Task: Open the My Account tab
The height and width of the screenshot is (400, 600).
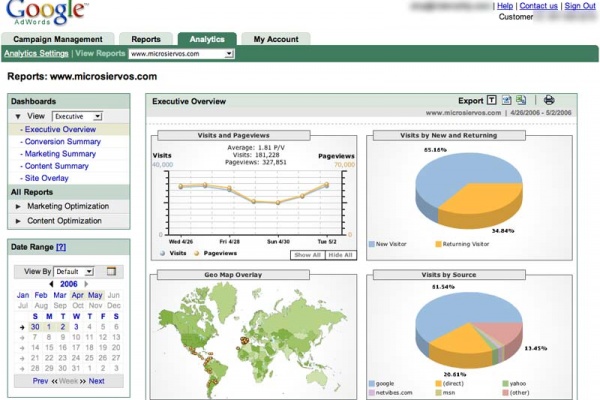Action: click(274, 38)
